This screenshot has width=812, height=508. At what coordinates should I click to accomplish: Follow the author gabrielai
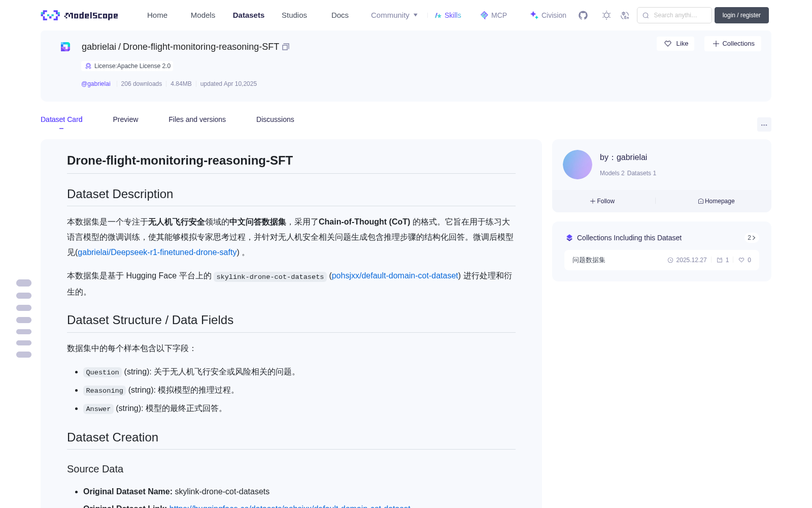[602, 201]
